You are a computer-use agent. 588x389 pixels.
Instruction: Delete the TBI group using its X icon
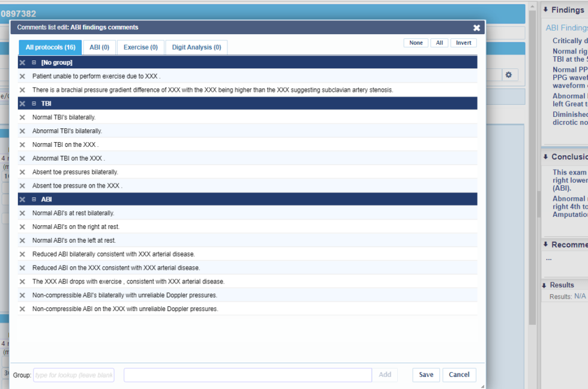point(22,103)
